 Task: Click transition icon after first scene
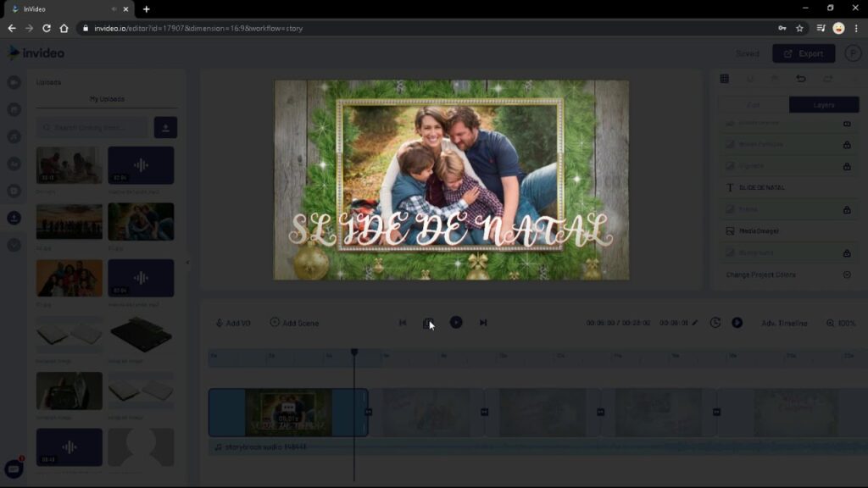tap(369, 413)
